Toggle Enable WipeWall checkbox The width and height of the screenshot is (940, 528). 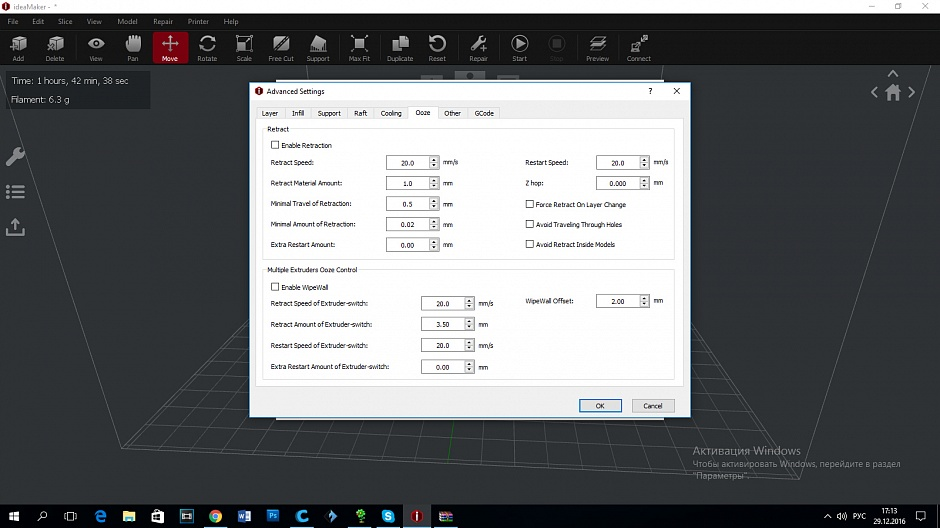coord(276,288)
